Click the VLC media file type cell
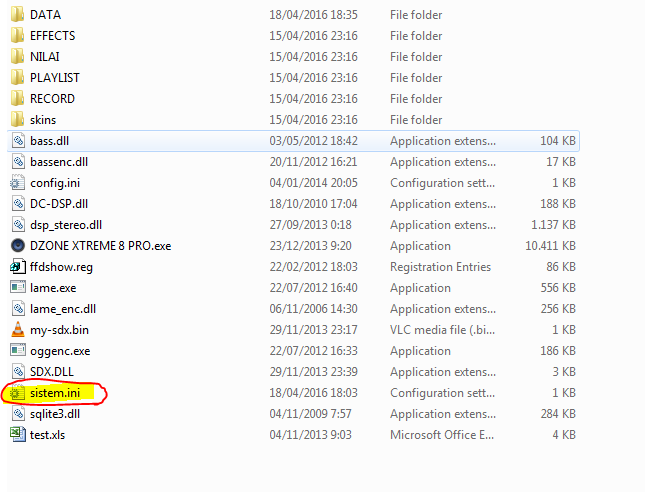Viewport: 645px width, 492px height. (x=443, y=330)
